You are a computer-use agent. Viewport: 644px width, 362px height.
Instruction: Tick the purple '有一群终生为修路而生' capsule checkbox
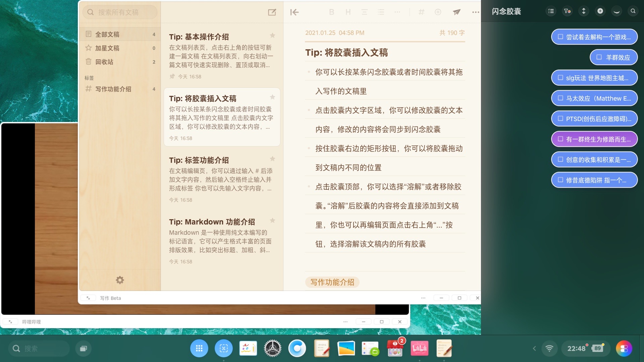(560, 139)
